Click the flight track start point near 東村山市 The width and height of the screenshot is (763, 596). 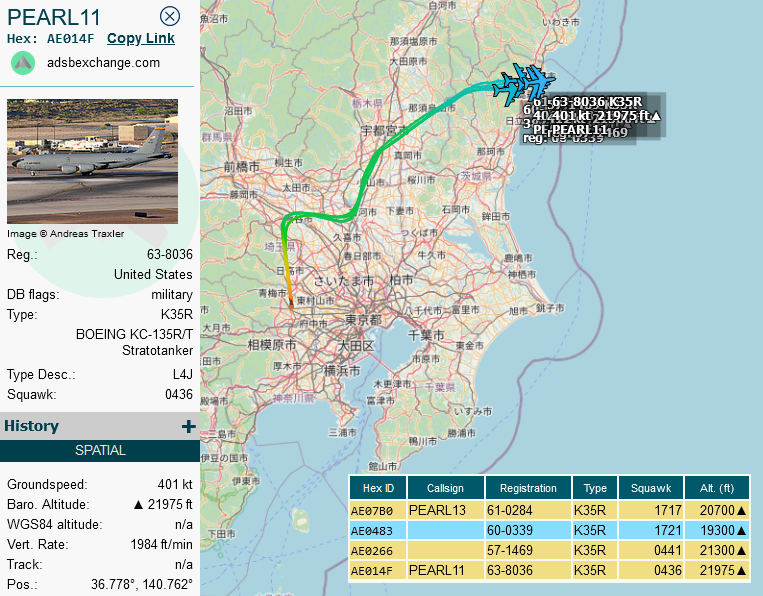point(291,305)
